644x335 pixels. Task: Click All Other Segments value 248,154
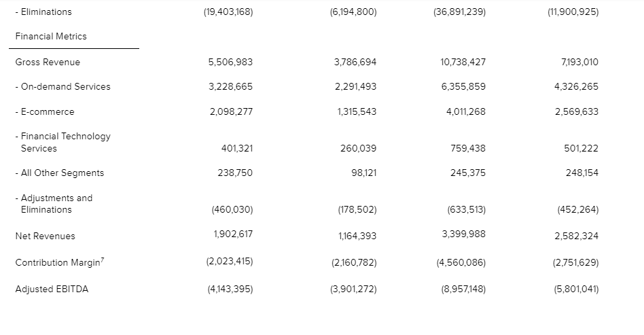tap(582, 173)
